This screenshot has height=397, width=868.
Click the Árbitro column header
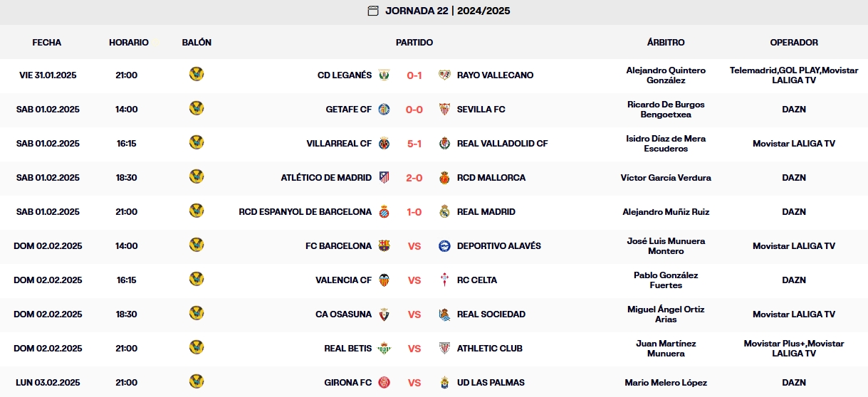click(665, 42)
